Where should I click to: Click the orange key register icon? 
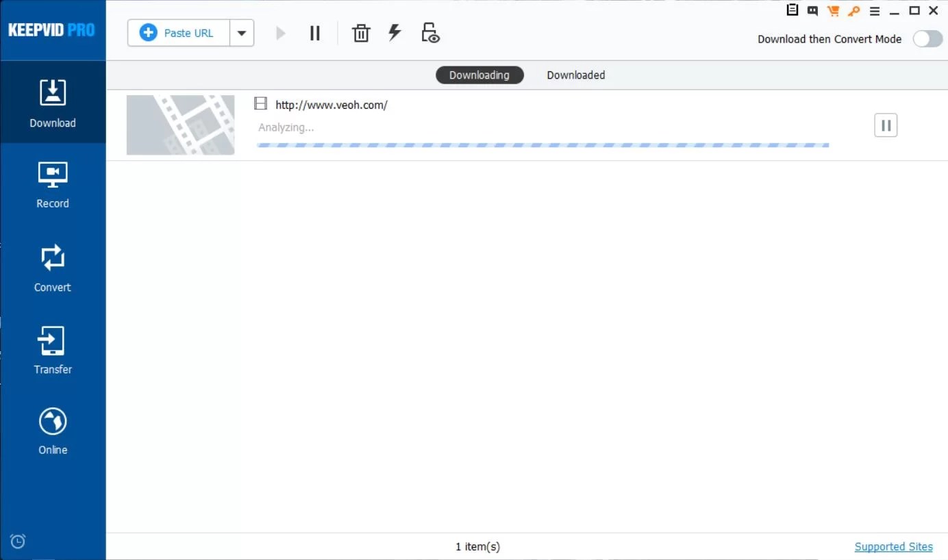[853, 10]
